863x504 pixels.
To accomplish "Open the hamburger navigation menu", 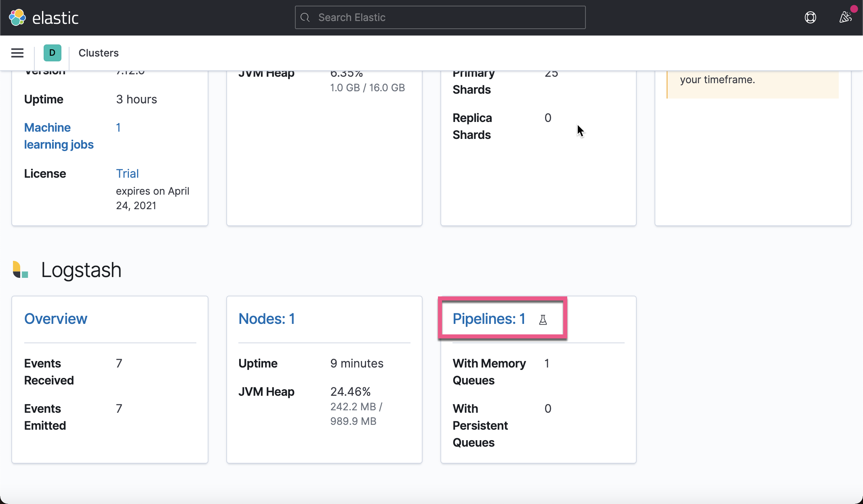I will (17, 53).
